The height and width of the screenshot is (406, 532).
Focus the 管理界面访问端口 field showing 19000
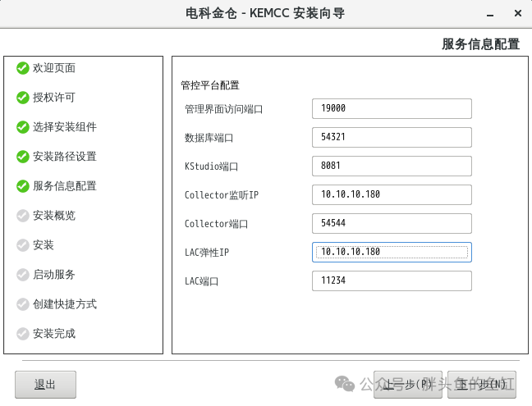pos(392,108)
